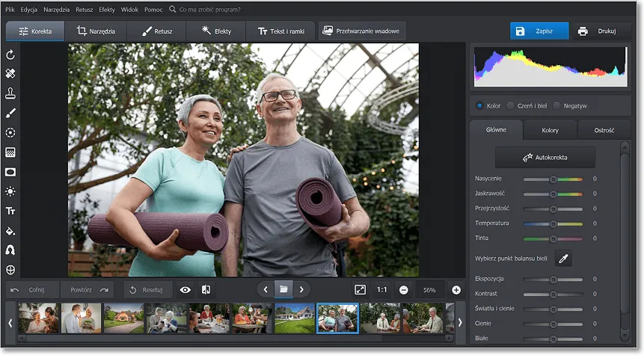Image resolution: width=644 pixels, height=355 pixels.
Task: Enable Czerń i biel mode
Action: tap(511, 106)
